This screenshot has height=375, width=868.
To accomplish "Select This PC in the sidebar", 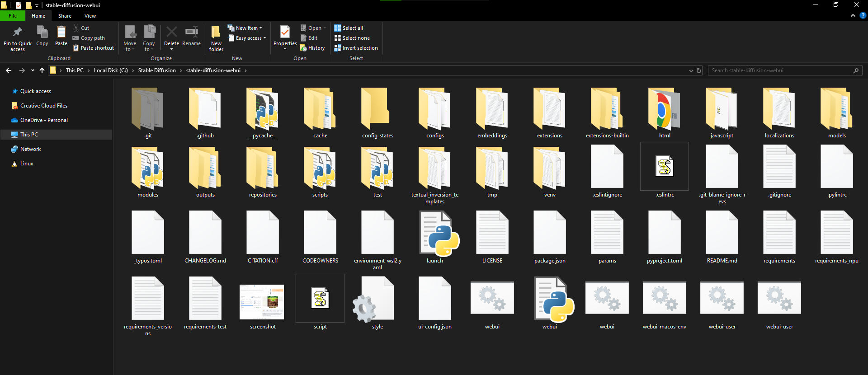I will click(x=29, y=135).
